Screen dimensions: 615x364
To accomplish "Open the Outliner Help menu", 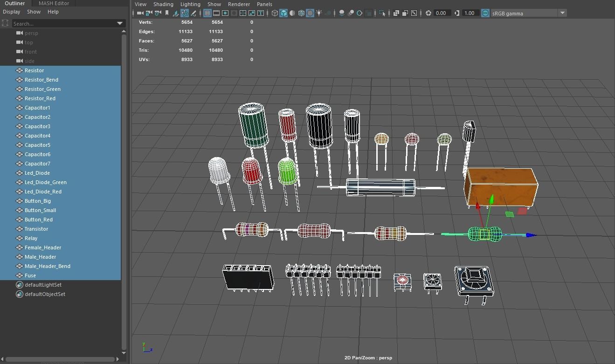I will point(53,12).
